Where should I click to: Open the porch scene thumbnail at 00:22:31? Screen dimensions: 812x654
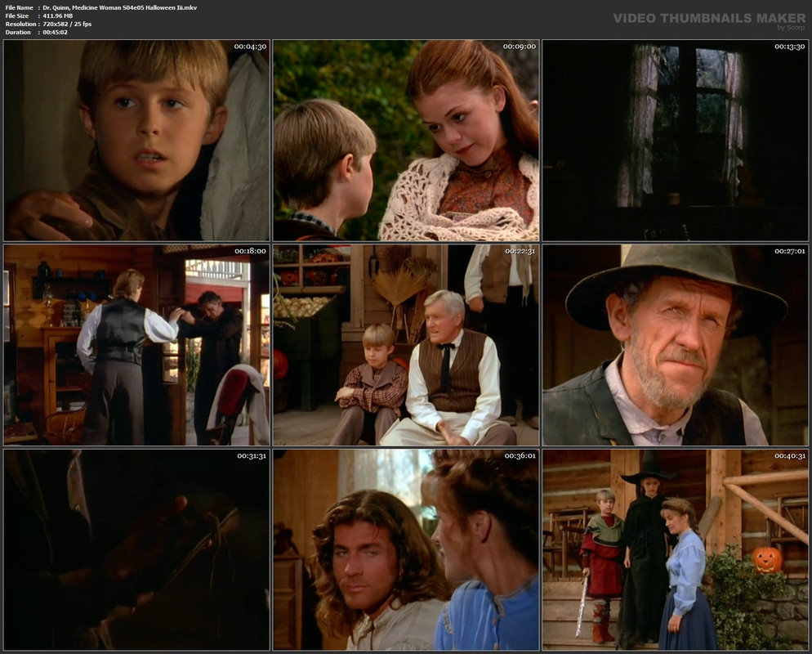tap(406, 345)
